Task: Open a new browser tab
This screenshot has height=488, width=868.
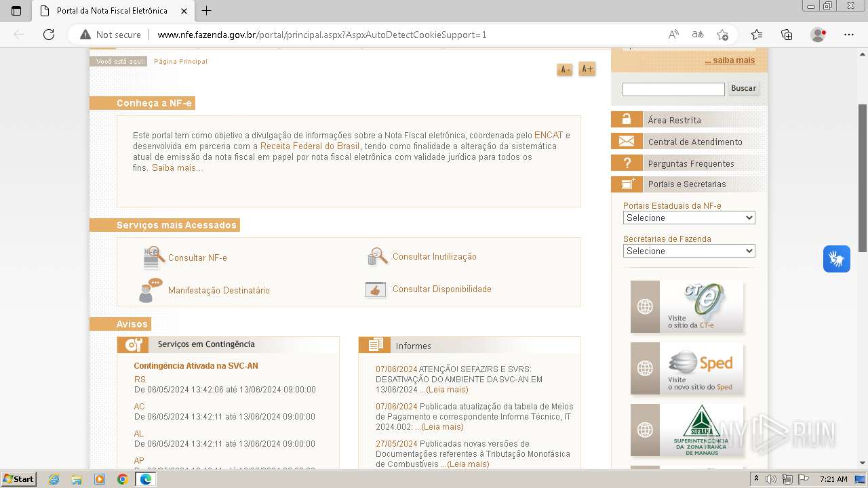Action: 207,11
